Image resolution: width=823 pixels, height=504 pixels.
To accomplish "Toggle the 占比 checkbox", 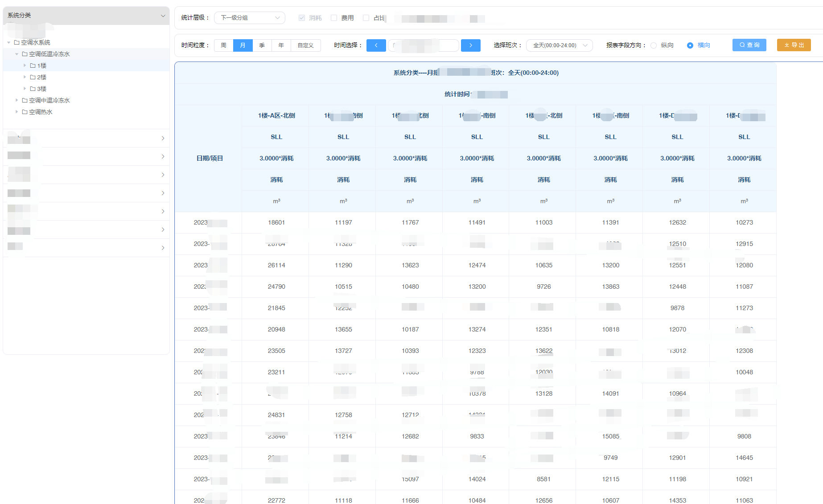I will (366, 18).
